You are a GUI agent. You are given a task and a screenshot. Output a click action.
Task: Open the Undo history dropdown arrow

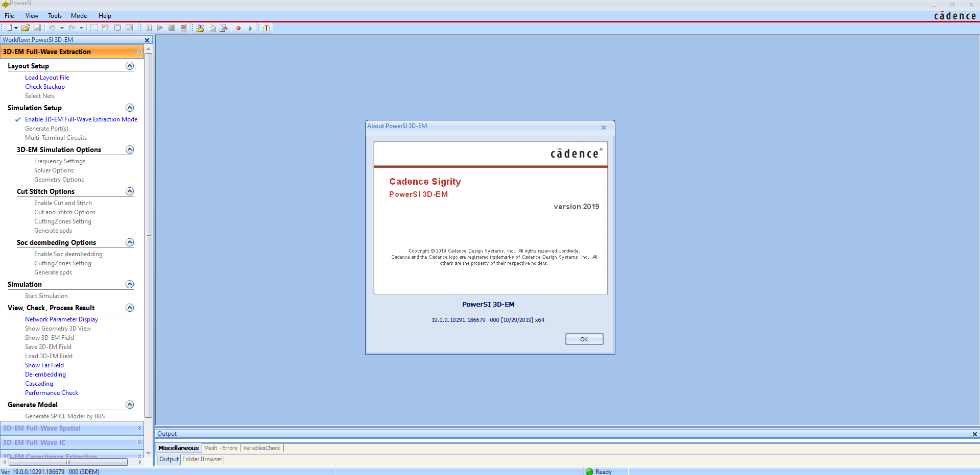pos(62,28)
